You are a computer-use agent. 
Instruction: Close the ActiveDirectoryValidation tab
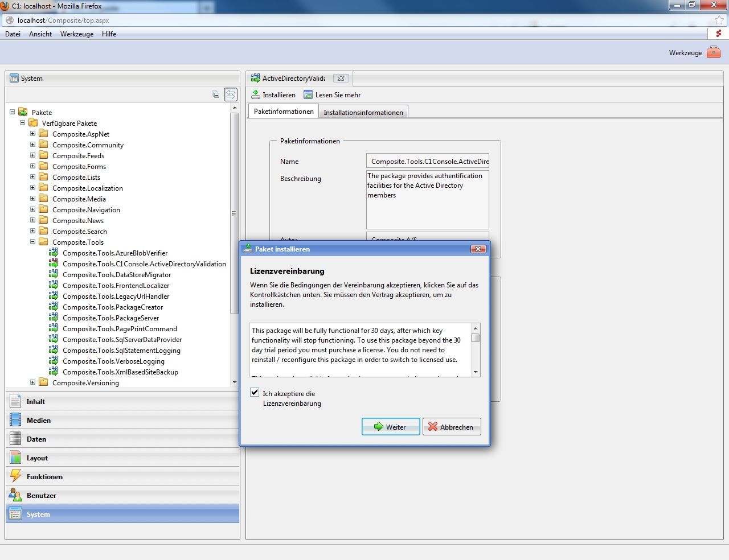point(341,79)
